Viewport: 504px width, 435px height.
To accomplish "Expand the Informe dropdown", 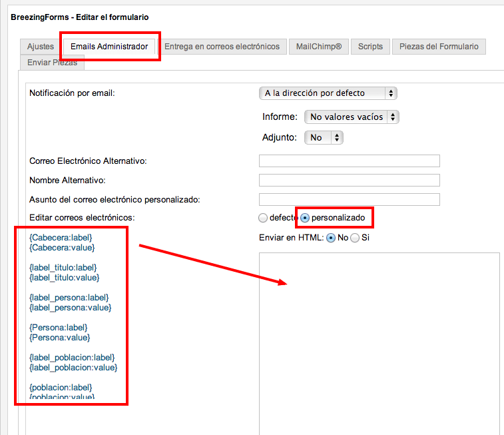I will tap(352, 117).
